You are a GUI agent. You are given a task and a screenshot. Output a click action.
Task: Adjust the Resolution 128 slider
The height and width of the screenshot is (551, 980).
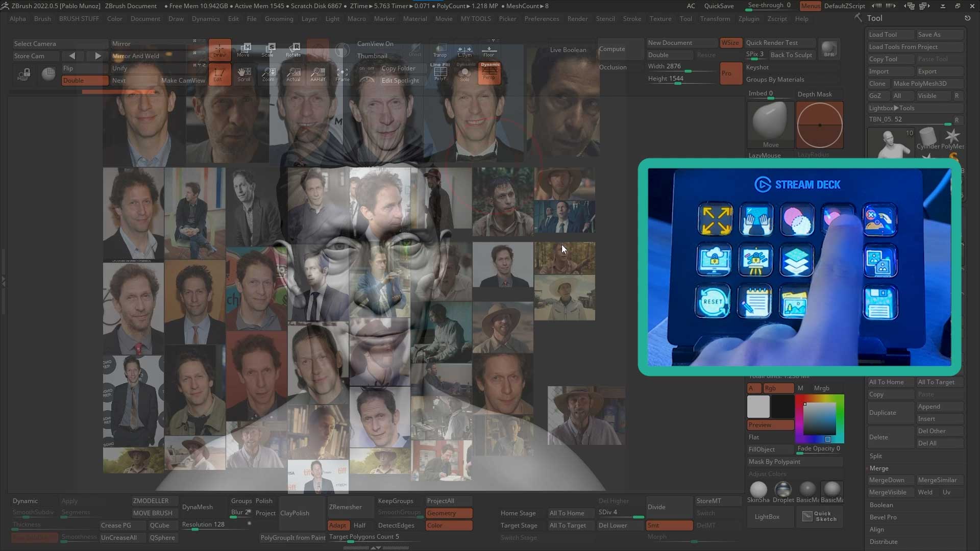(x=215, y=525)
